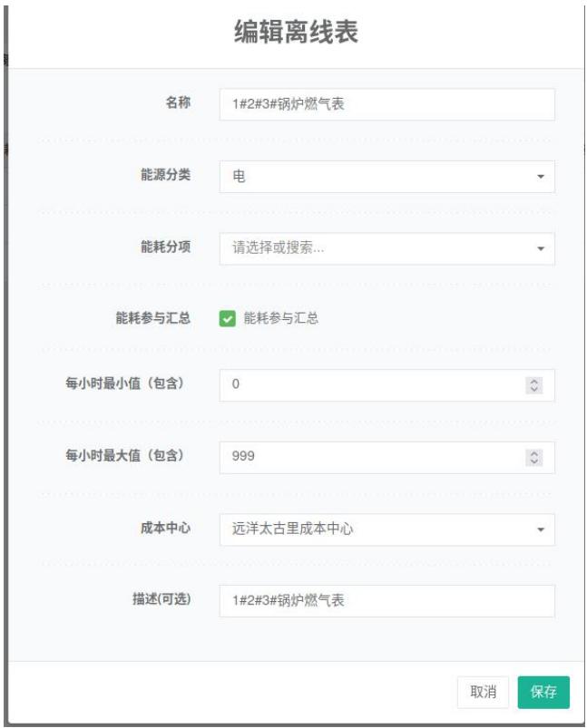
Task: Click the 每小时最小值 number field
Action: (372, 385)
